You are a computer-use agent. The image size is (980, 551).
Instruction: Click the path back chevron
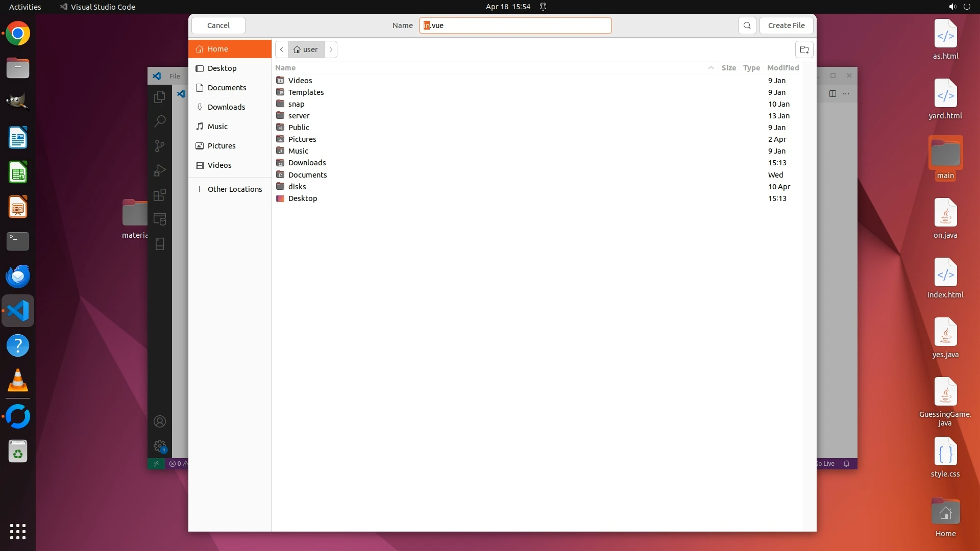point(282,49)
